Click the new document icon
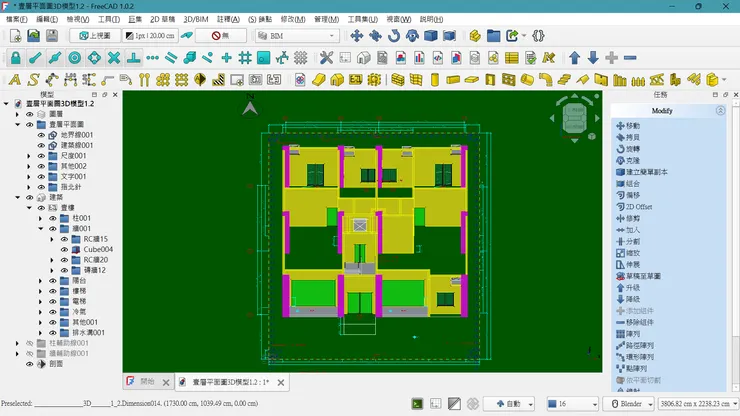This screenshot has width=740, height=416. [15, 36]
